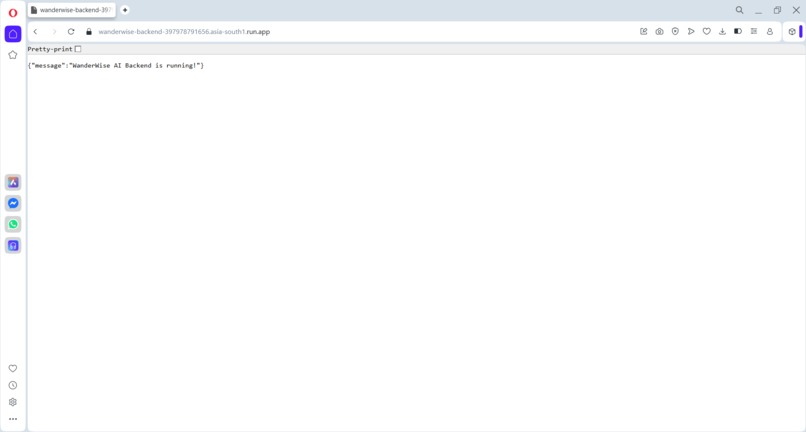Open Extensions cube icon
Screen dimensions: 806x432
[x=792, y=31]
